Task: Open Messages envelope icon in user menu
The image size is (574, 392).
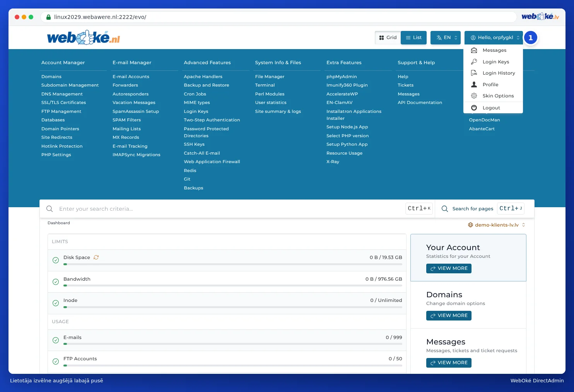Action: point(474,50)
